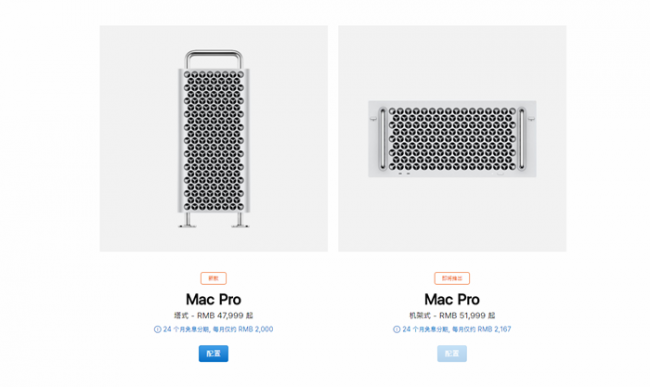Viewport: 650px width, 387px height.
Task: Click the lattice grille of the rack Mac Pro
Action: pyautogui.click(x=452, y=139)
